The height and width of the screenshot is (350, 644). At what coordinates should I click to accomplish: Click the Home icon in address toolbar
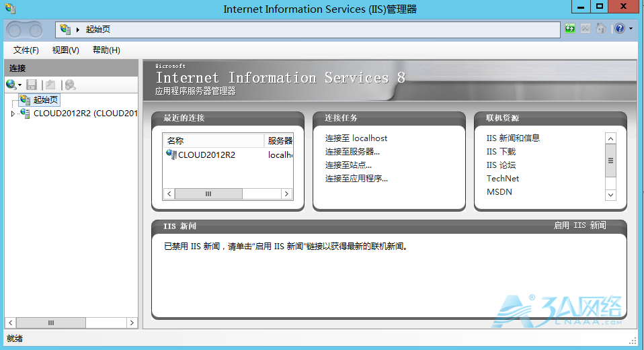(601, 28)
